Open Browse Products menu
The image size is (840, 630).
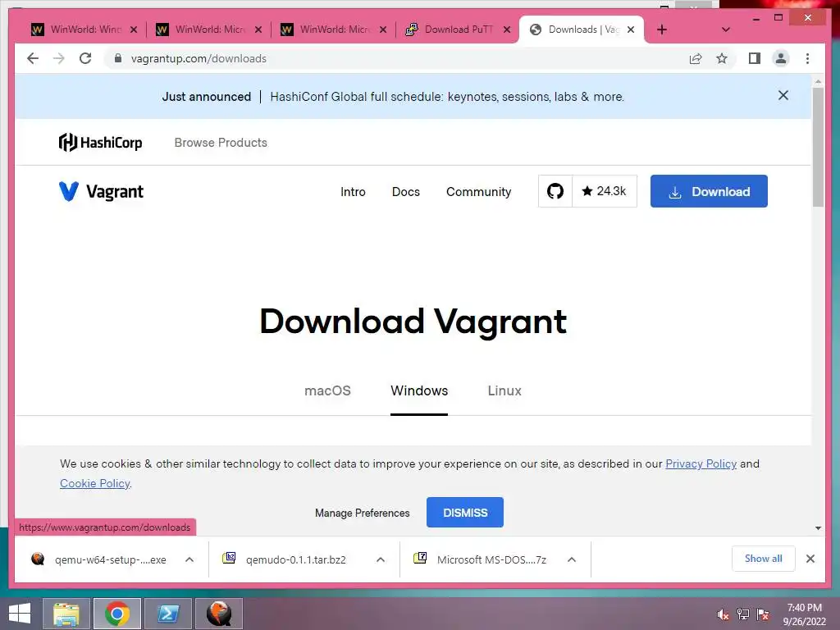[221, 143]
